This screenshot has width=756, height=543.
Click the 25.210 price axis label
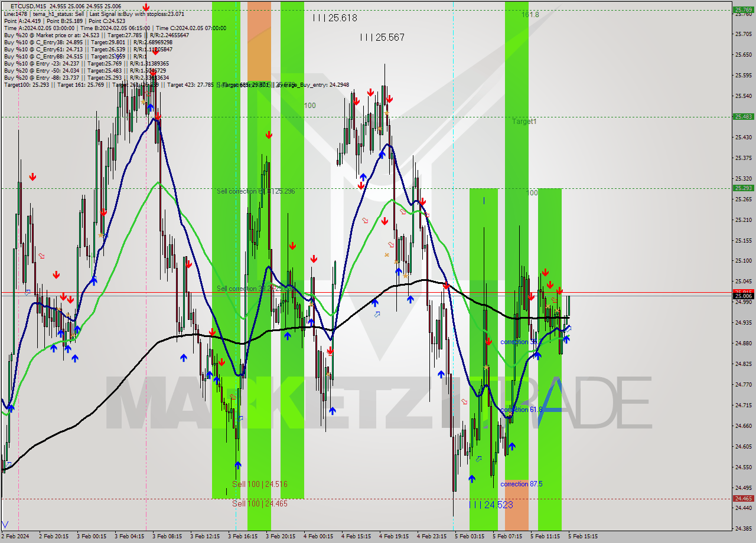click(x=742, y=220)
